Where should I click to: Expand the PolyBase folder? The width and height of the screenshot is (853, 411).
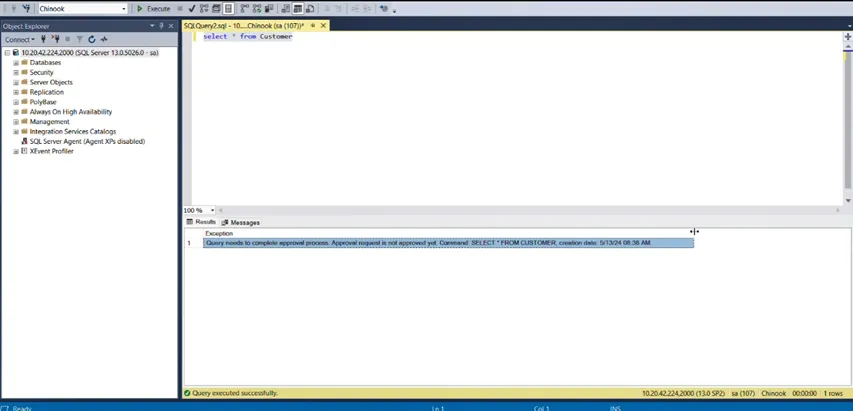pyautogui.click(x=16, y=102)
